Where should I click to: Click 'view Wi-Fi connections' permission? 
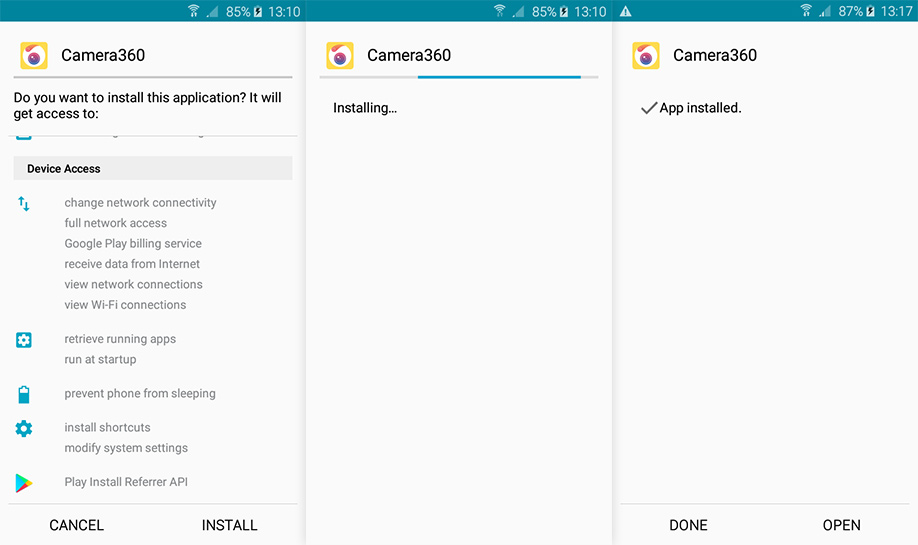tap(125, 305)
